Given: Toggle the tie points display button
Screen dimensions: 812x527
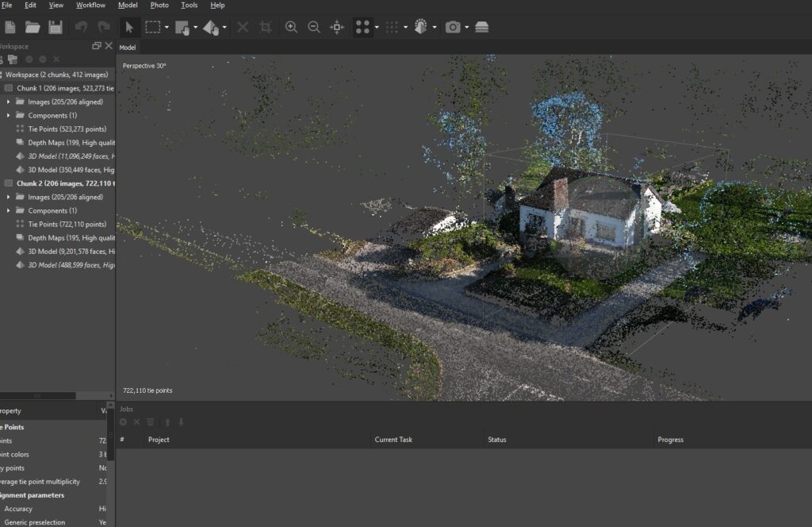Looking at the screenshot, I should click(x=363, y=27).
